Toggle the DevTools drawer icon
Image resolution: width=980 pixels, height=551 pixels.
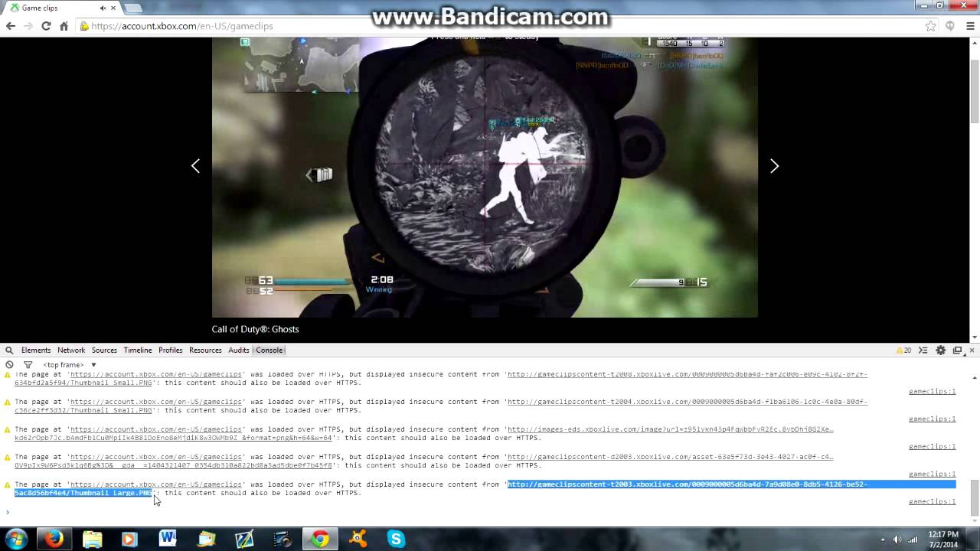[x=924, y=350]
